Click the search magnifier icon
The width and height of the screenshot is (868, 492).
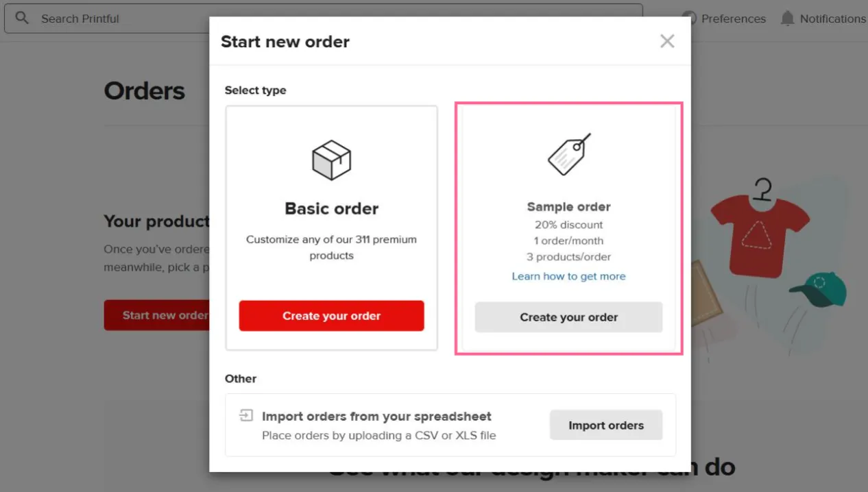[x=22, y=18]
